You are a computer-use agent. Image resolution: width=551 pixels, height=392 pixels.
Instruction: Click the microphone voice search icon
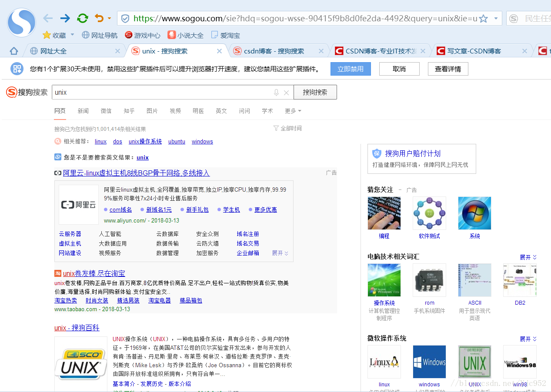pyautogui.click(x=276, y=93)
